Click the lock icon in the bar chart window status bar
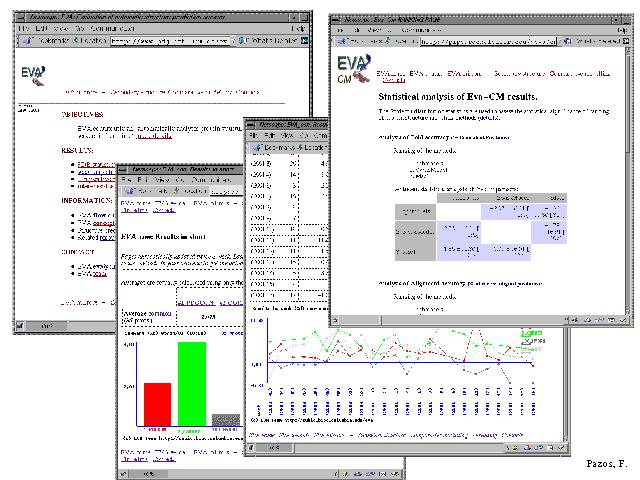The image size is (640, 480). (123, 474)
